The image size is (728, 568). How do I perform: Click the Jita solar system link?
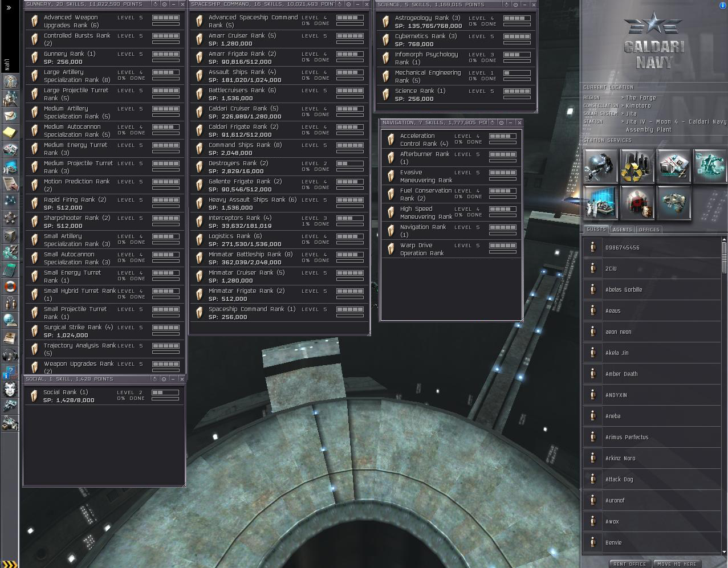pos(632,113)
